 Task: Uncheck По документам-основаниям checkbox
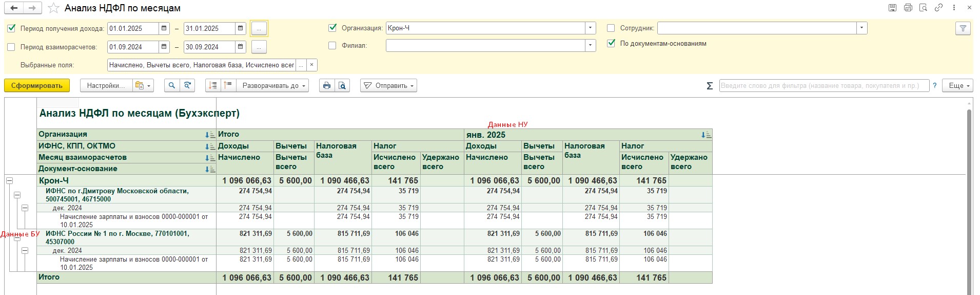click(x=611, y=44)
